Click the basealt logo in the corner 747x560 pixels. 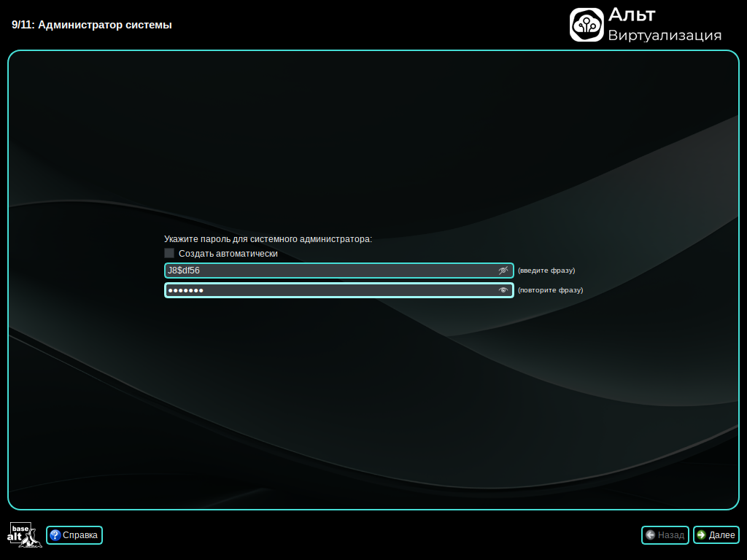coord(25,535)
